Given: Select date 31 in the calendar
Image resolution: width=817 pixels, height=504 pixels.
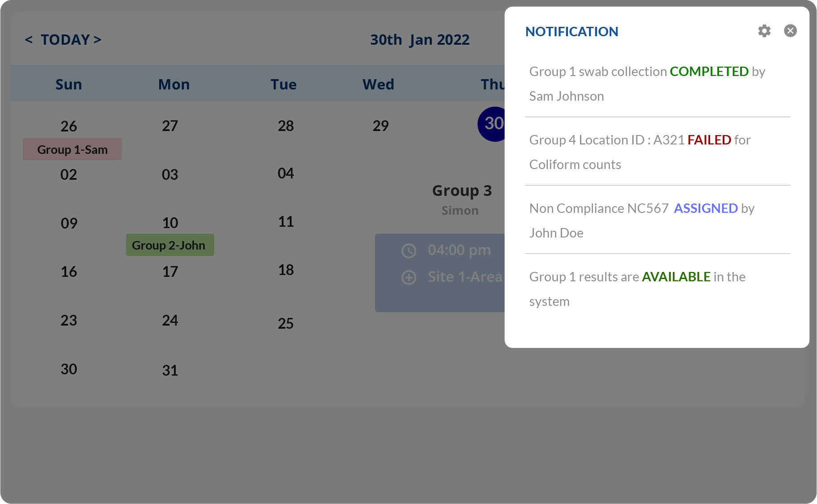Looking at the screenshot, I should point(170,370).
